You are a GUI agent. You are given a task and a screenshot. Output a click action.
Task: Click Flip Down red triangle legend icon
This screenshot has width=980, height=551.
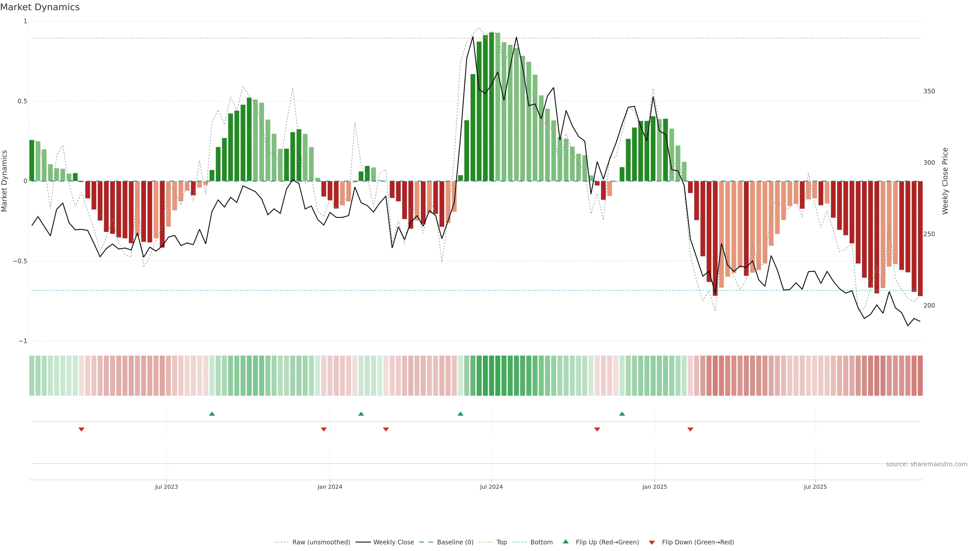click(x=652, y=543)
